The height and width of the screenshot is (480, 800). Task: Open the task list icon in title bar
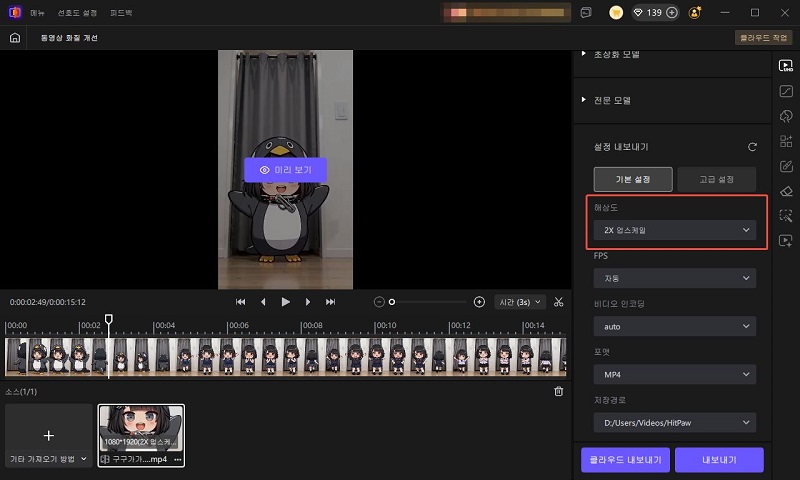(x=586, y=13)
